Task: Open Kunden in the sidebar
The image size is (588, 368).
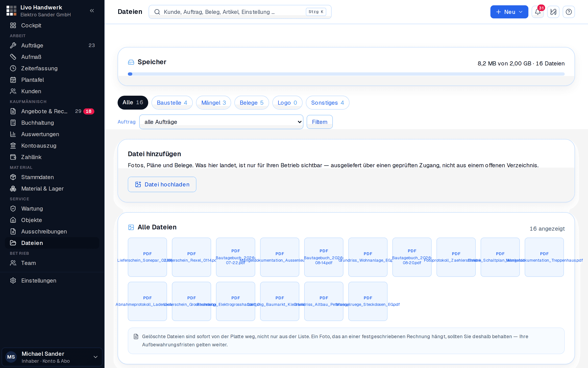Action: 52,91
